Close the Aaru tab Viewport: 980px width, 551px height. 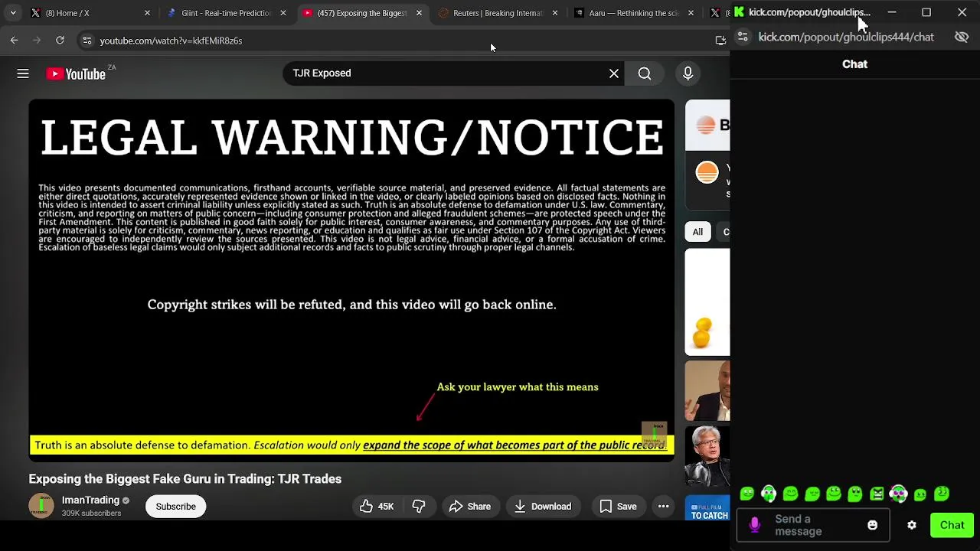[x=691, y=13]
